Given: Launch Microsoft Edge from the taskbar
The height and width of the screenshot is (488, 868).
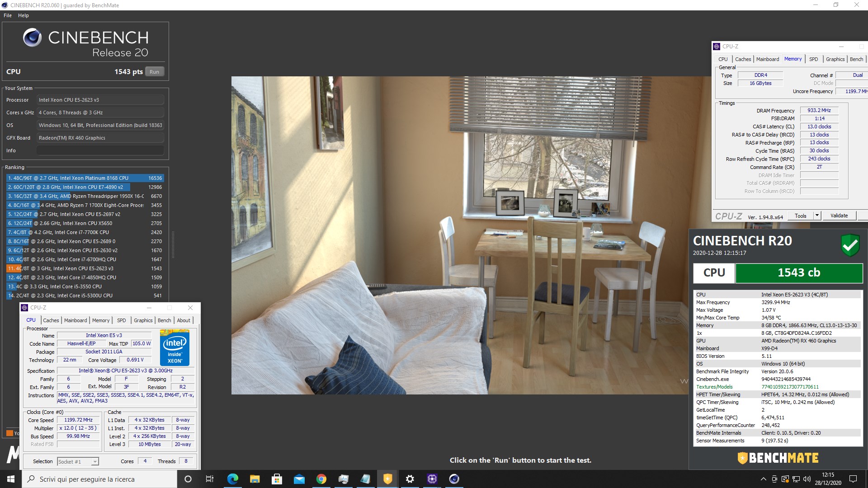Looking at the screenshot, I should [x=232, y=479].
